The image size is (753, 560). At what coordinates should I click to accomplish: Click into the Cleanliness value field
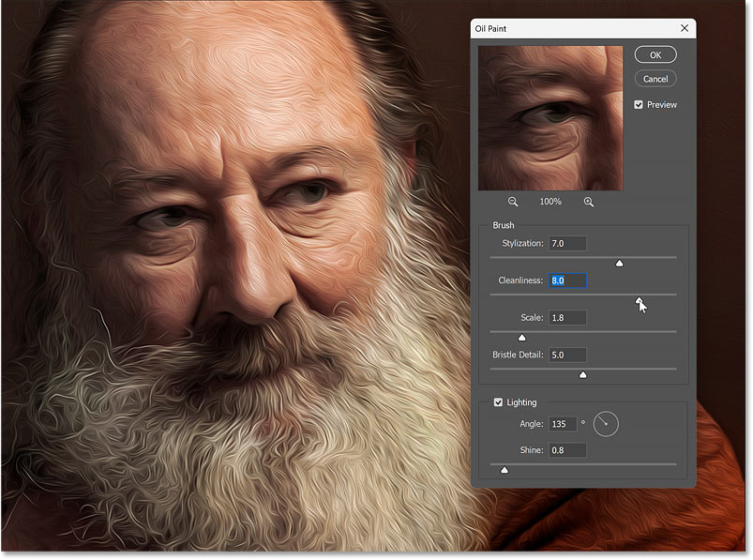567,280
